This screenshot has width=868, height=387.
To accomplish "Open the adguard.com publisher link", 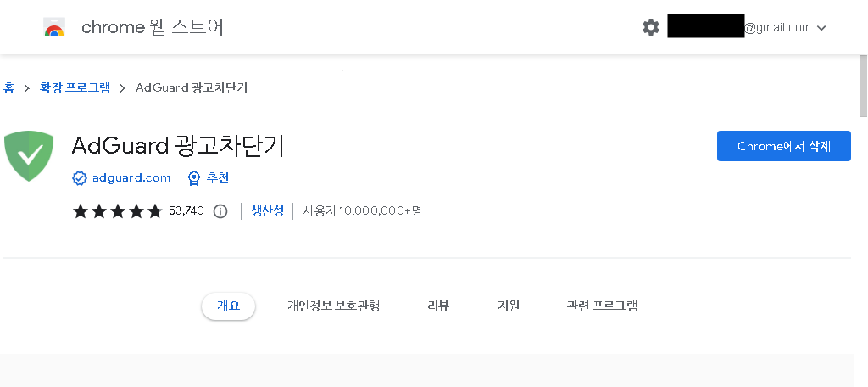I will (x=131, y=178).
